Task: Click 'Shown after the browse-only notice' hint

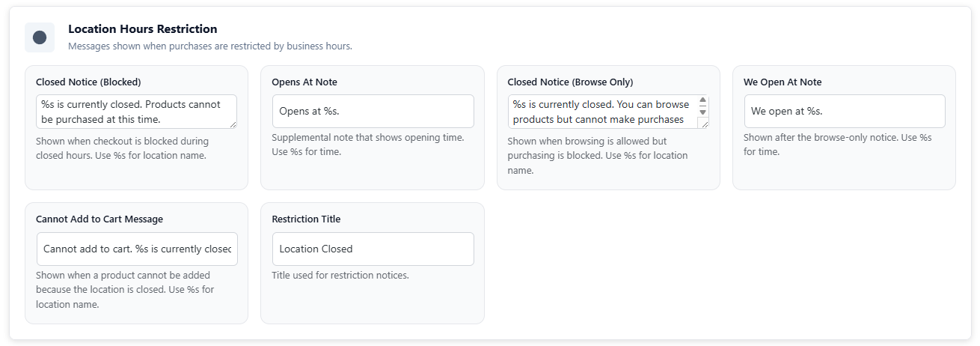Action: 838,145
